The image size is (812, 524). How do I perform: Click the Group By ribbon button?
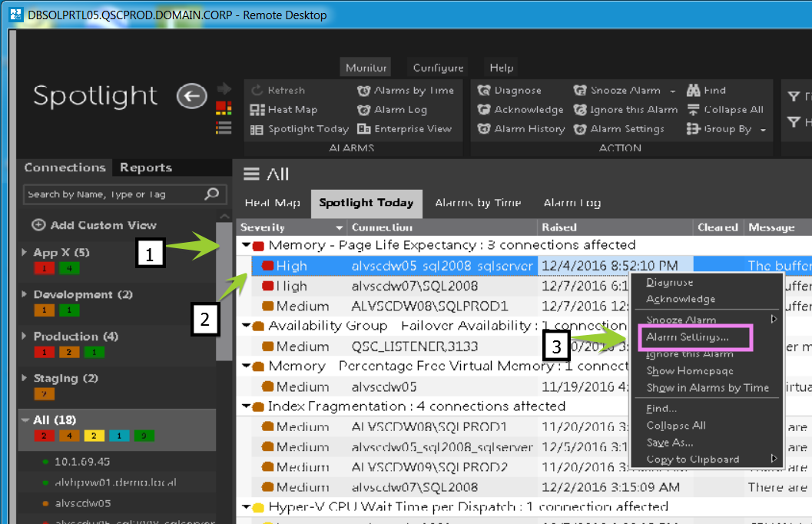click(719, 129)
